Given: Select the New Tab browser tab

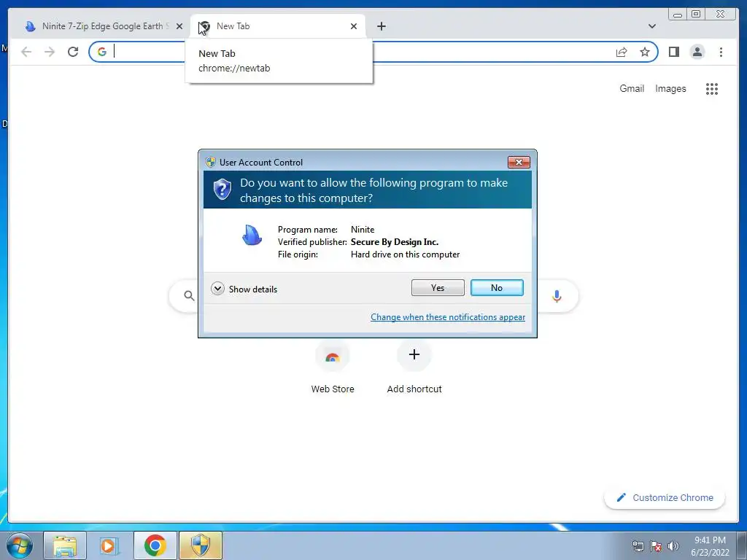Looking at the screenshot, I should click(x=277, y=26).
